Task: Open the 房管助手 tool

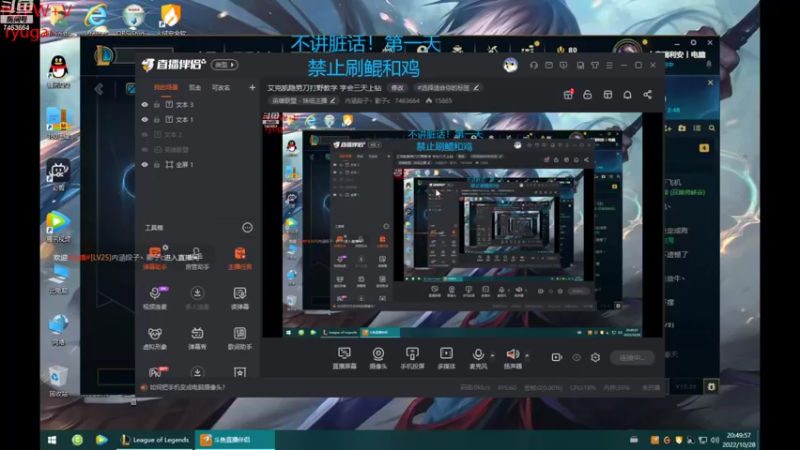Action: click(x=197, y=259)
